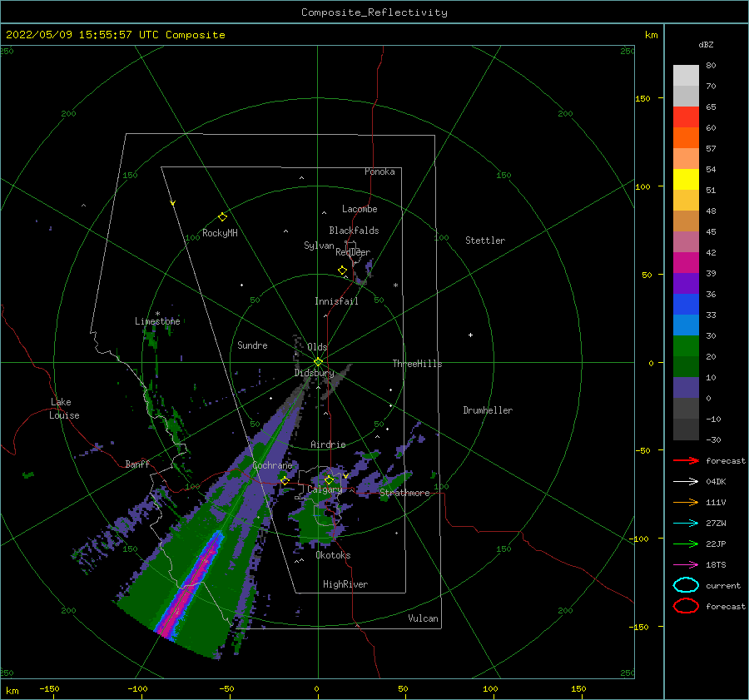Click the white asterisk marker above Limestone
The image size is (749, 700).
tap(157, 314)
